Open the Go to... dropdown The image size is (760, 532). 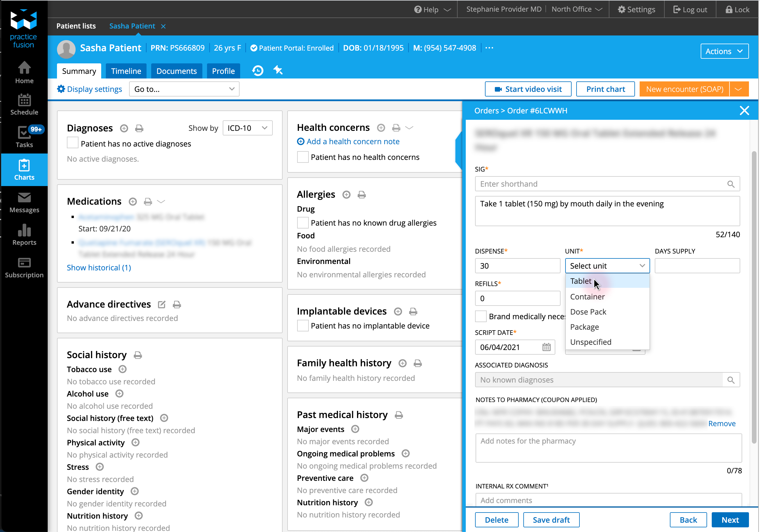pos(184,89)
